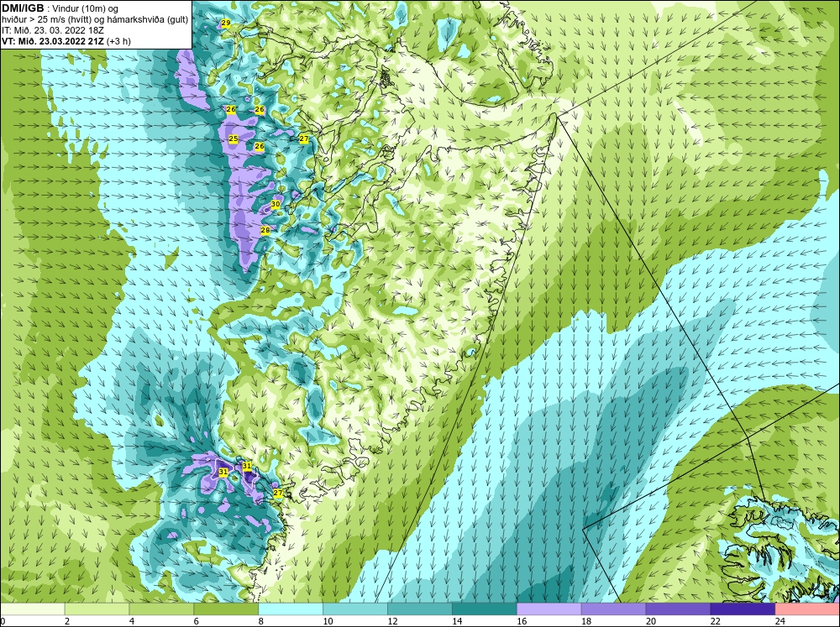Viewport: 840px width, 627px height.
Task: Click the yellow 30 gust label
Action: coord(276,204)
